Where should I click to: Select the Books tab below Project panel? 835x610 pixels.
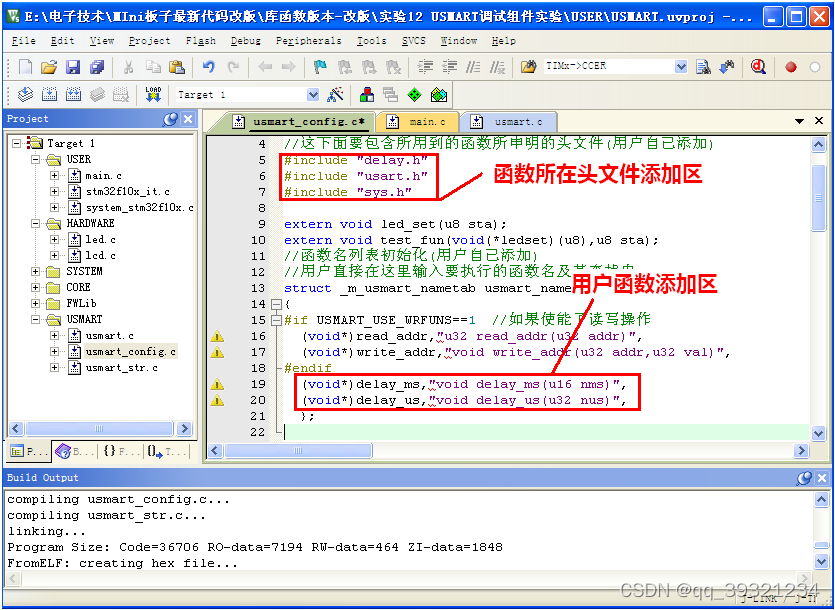(74, 452)
